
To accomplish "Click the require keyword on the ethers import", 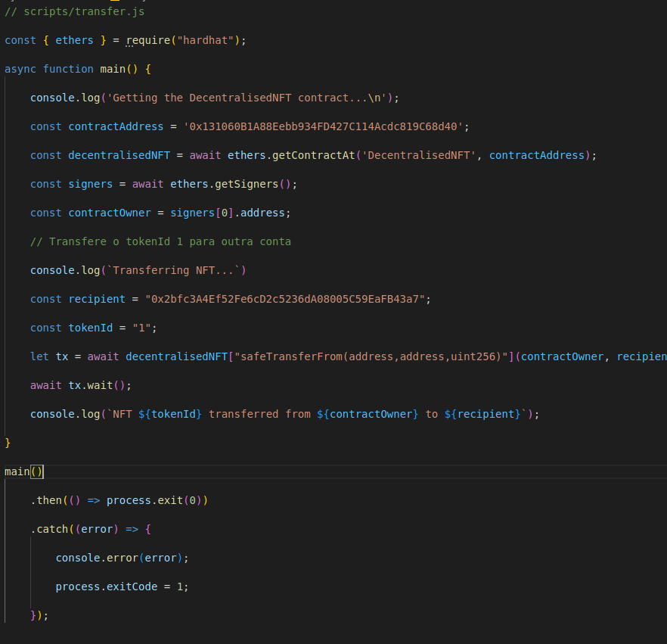I will (x=147, y=40).
